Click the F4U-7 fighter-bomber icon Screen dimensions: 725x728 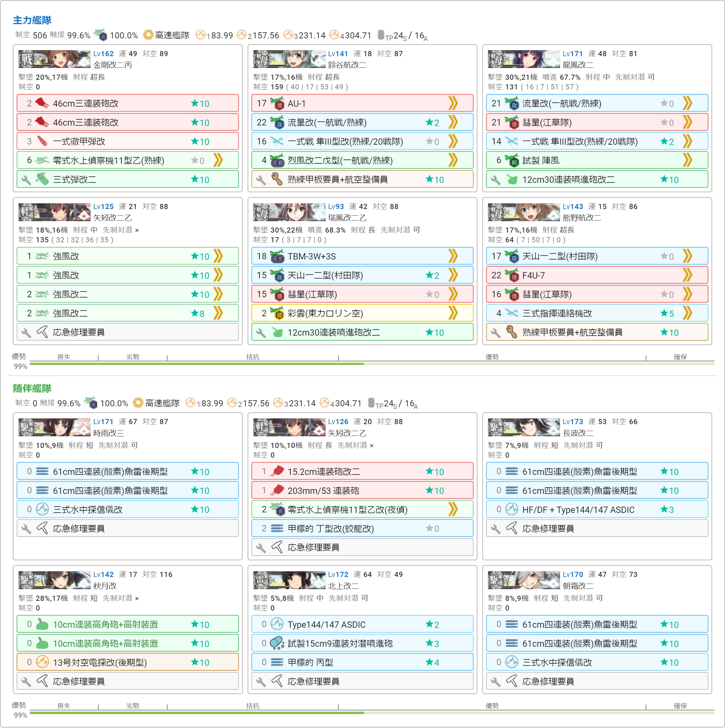tap(512, 275)
